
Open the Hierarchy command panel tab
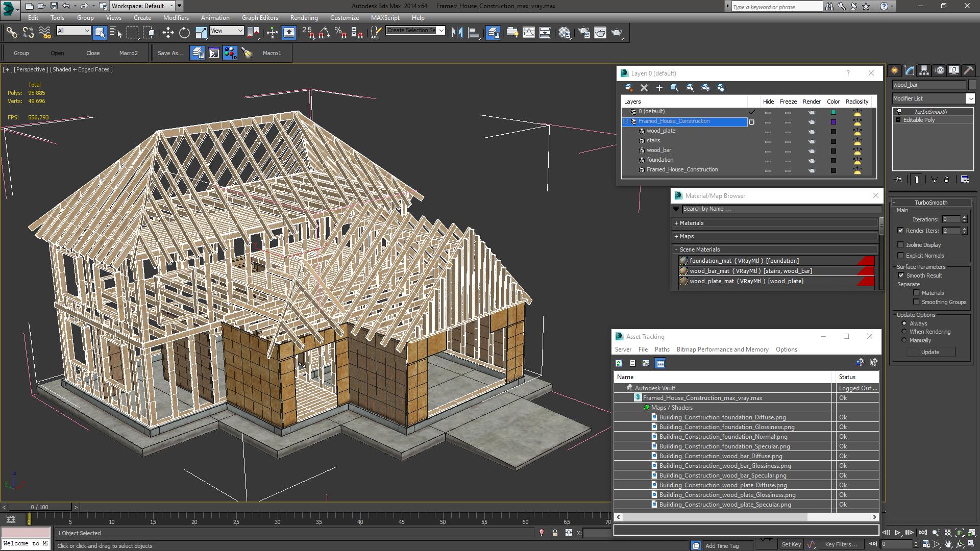pyautogui.click(x=924, y=70)
